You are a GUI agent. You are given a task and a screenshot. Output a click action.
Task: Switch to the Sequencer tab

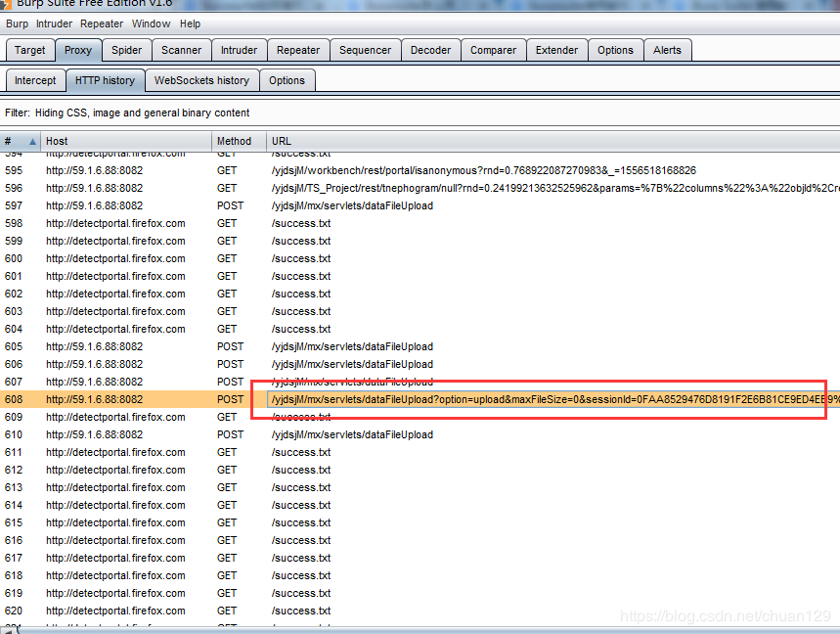[365, 50]
